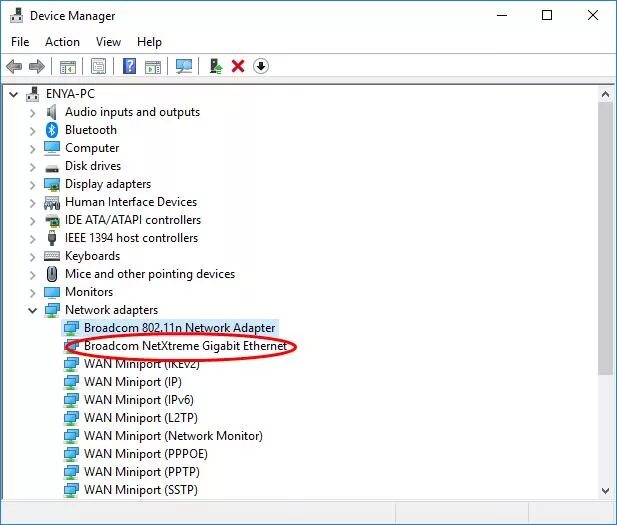Select WAN Miniport (PPPOE)
This screenshot has width=617, height=525.
(146, 454)
